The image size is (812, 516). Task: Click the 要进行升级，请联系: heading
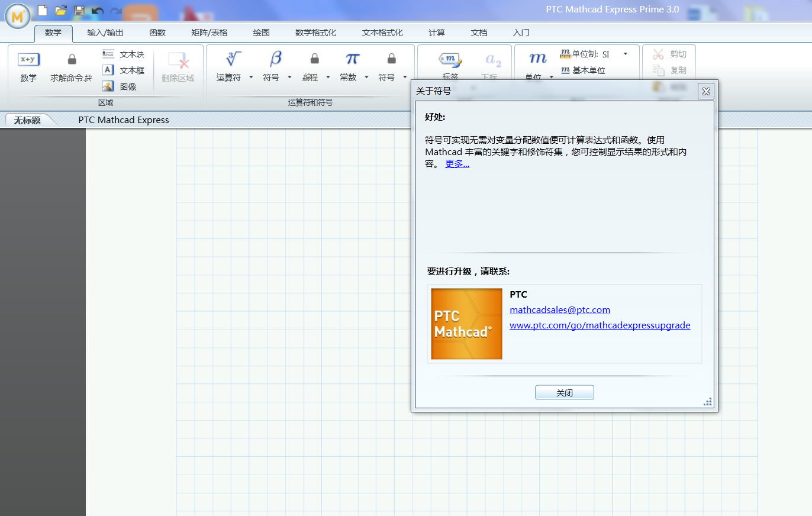(468, 272)
